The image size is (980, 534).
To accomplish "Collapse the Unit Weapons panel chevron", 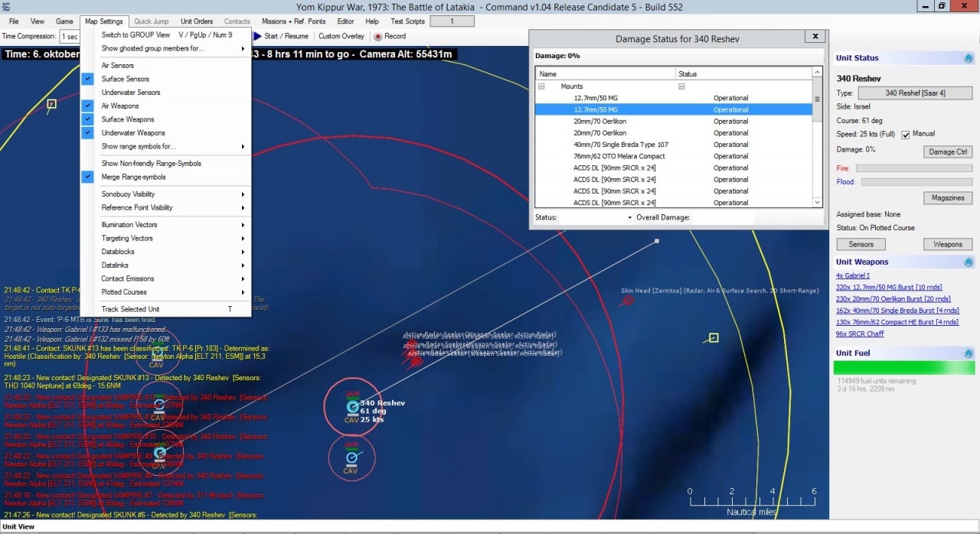I will [968, 262].
